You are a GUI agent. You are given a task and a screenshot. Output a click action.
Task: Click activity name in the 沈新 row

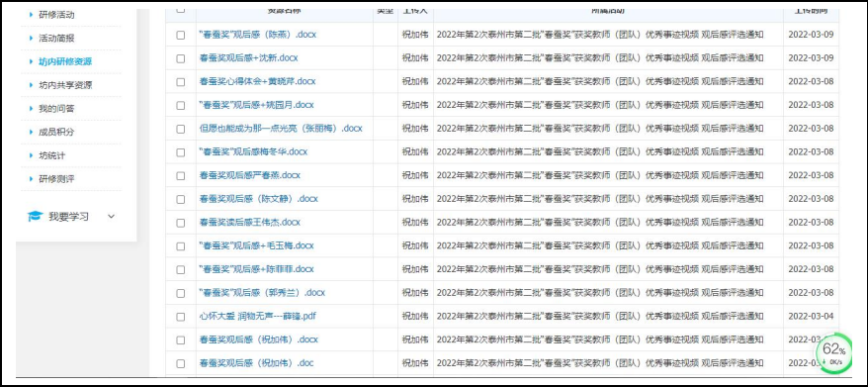click(x=600, y=57)
